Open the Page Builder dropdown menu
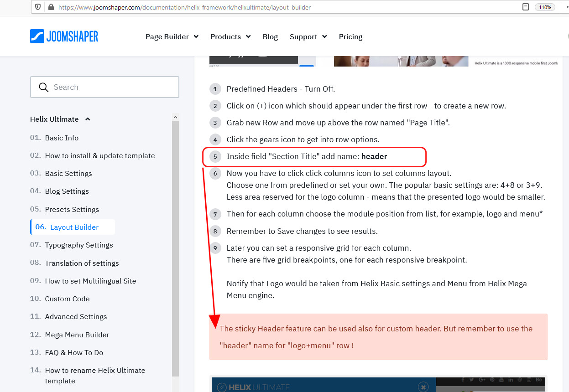Image resolution: width=569 pixels, height=392 pixels. pyautogui.click(x=172, y=36)
